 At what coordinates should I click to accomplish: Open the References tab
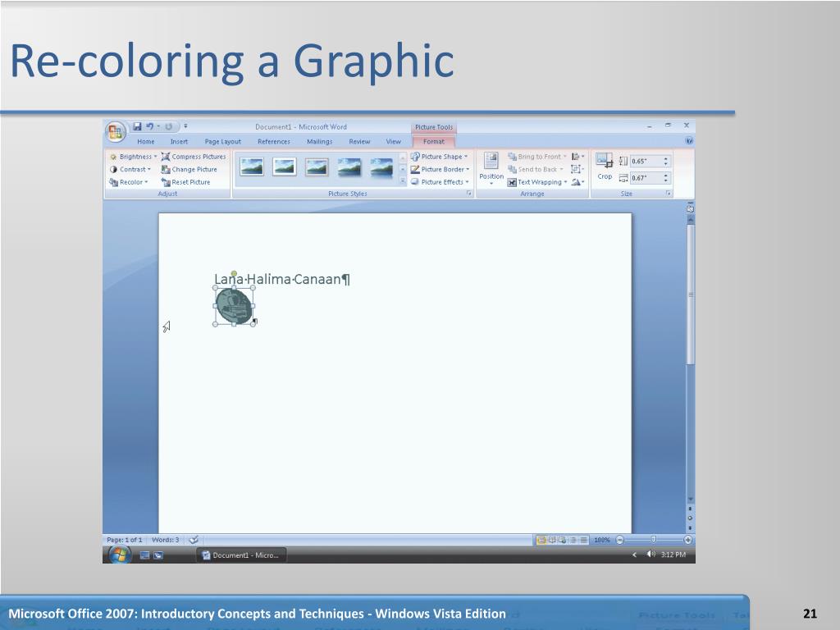coord(274,141)
